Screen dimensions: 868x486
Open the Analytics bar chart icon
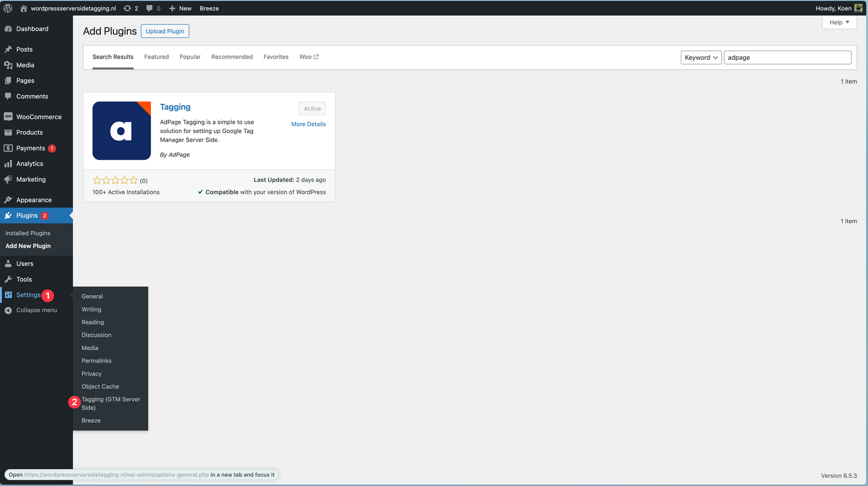click(8, 163)
